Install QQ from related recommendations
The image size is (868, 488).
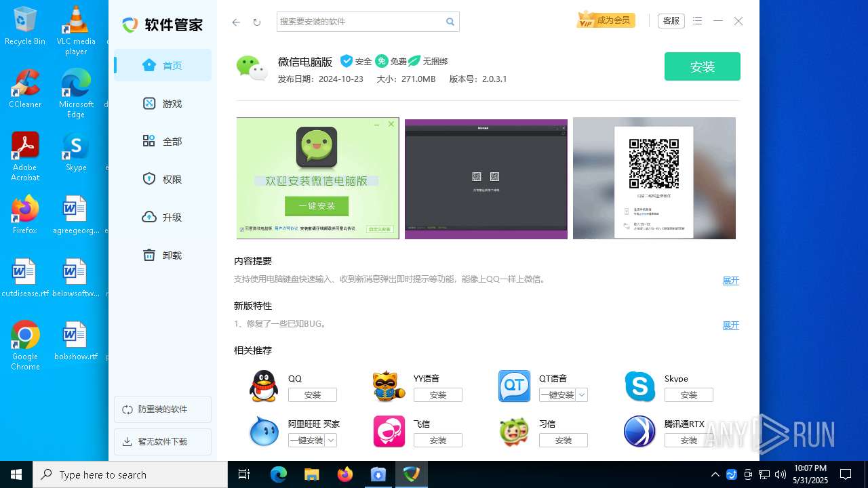pos(313,394)
